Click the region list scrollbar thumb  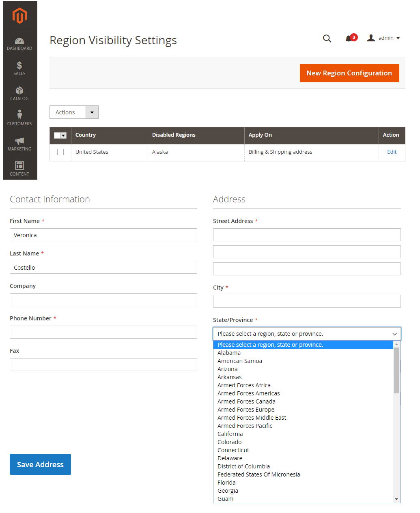(396, 370)
